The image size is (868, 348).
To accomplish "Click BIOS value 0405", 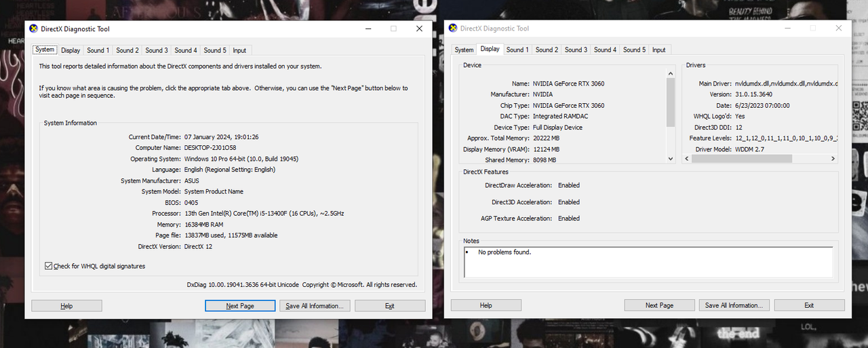I will (191, 202).
